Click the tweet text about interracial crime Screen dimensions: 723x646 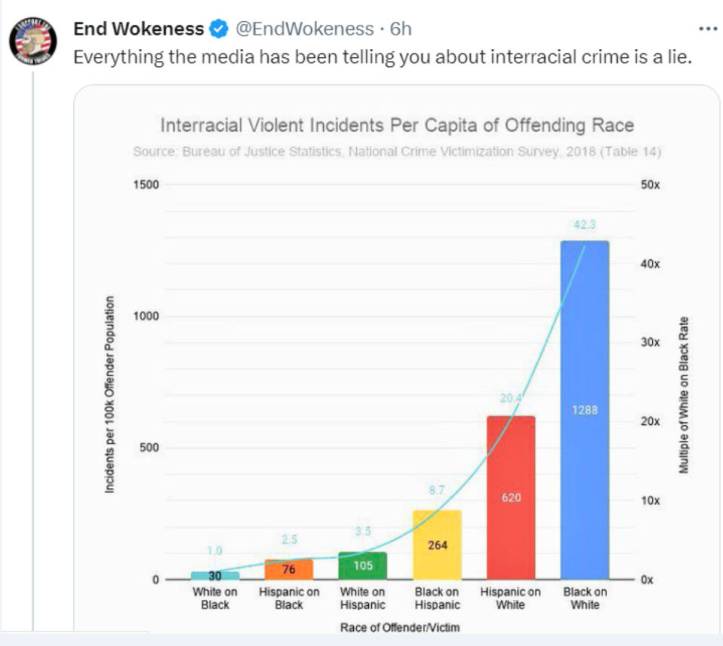coord(383,55)
